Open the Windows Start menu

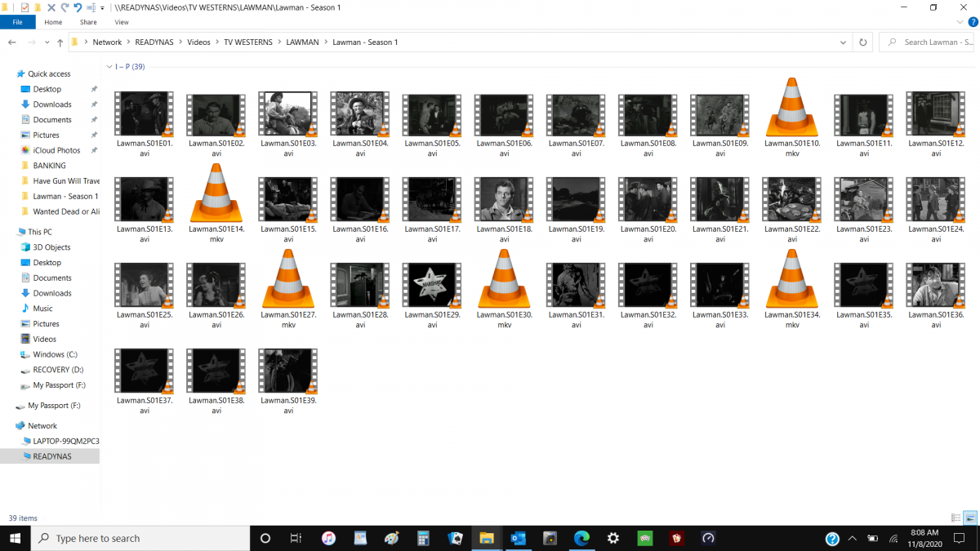16,538
